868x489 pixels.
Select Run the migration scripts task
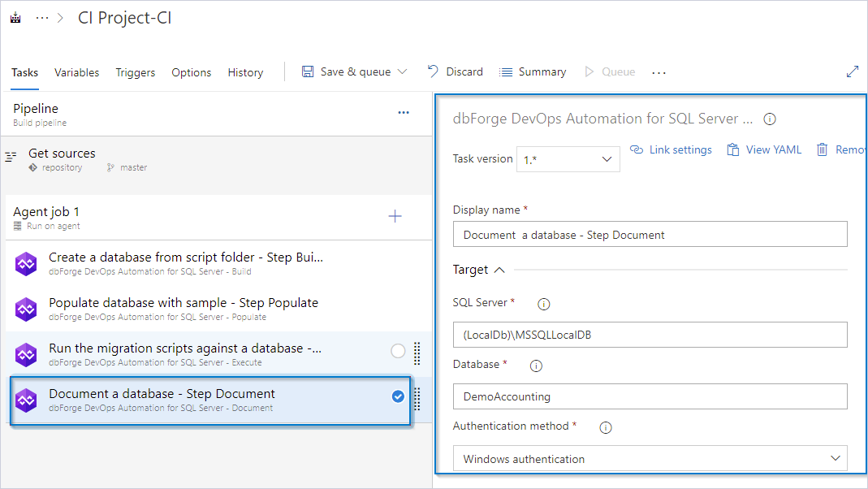click(218, 354)
